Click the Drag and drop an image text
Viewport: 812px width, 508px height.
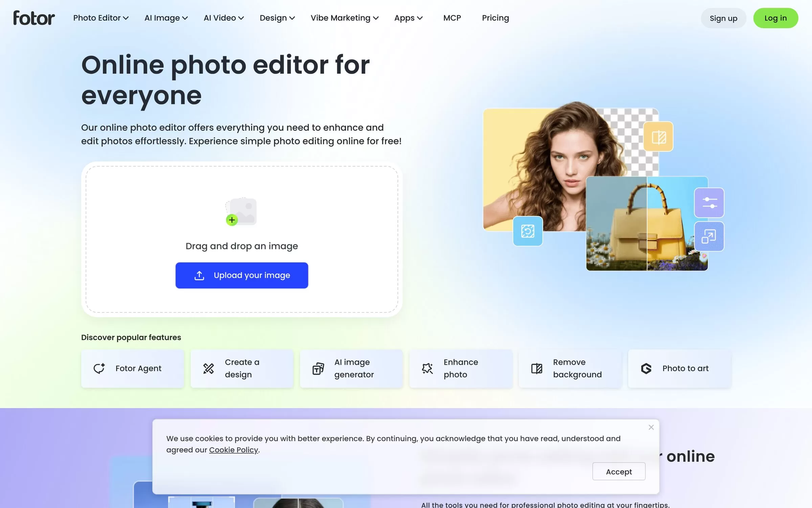[x=242, y=246]
